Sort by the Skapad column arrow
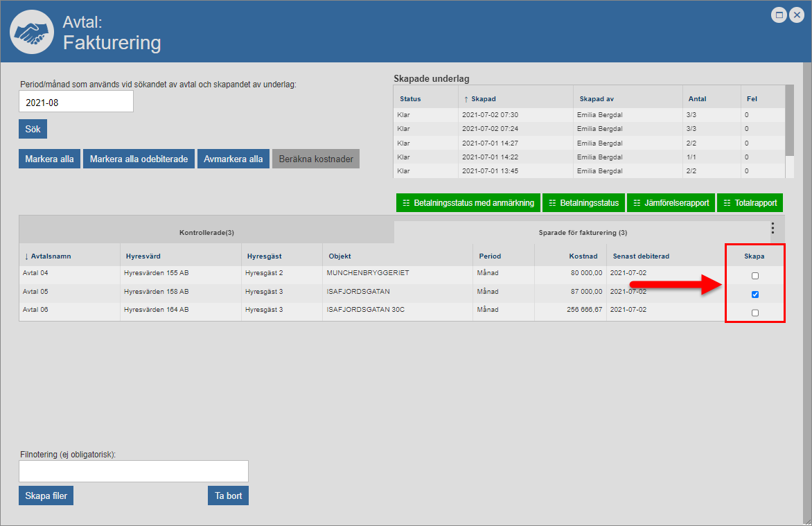 tap(466, 99)
